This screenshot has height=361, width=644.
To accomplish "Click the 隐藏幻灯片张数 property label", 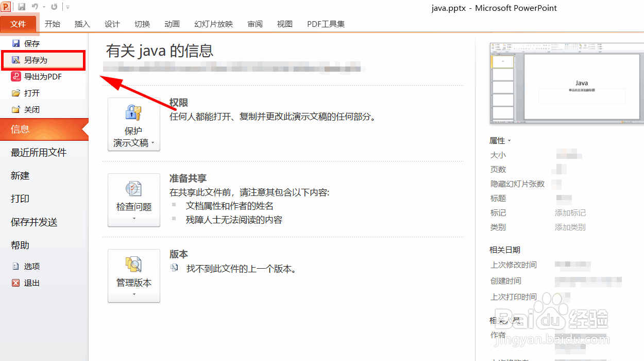I will point(518,184).
